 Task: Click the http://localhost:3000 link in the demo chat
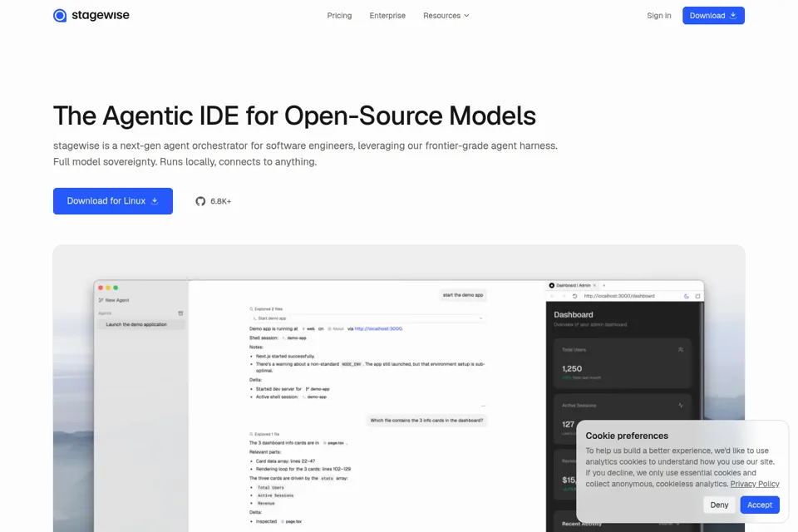click(378, 329)
